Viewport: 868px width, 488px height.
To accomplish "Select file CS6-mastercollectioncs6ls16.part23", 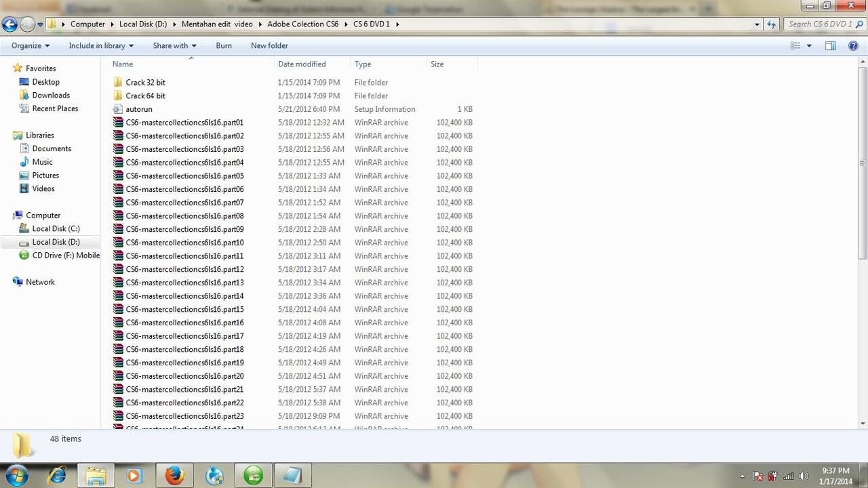I will point(184,416).
